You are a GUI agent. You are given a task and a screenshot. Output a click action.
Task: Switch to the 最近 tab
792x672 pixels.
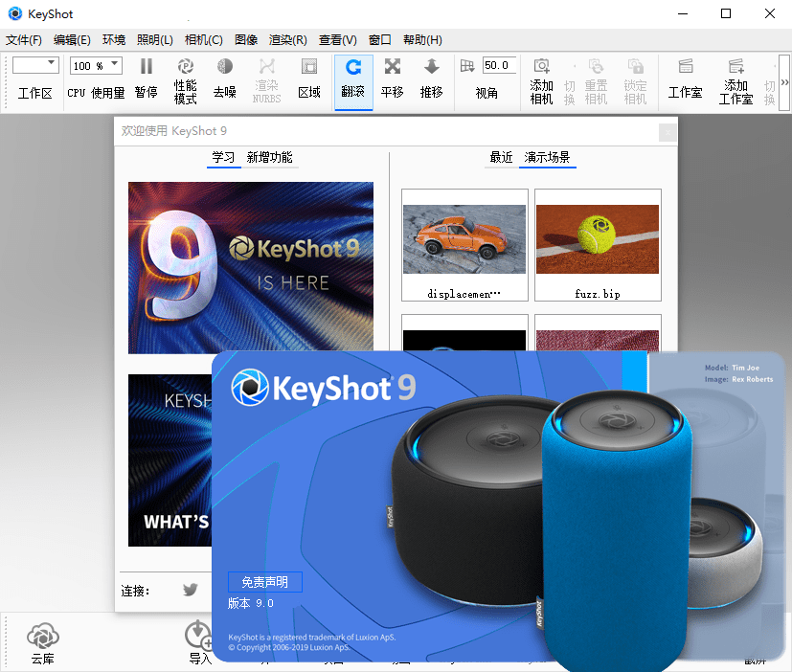point(501,158)
